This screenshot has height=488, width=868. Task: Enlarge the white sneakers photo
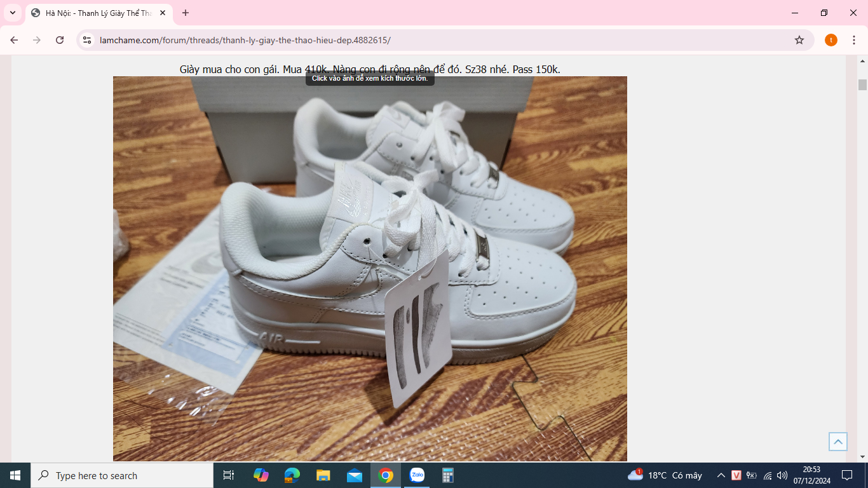[x=370, y=268]
